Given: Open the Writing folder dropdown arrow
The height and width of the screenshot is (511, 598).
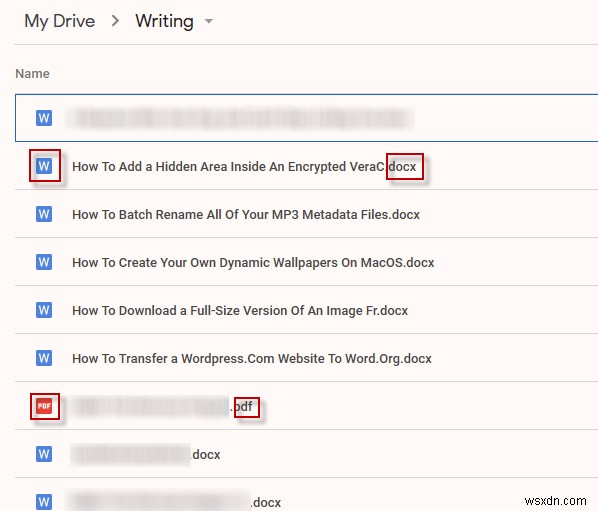Looking at the screenshot, I should tap(209, 21).
